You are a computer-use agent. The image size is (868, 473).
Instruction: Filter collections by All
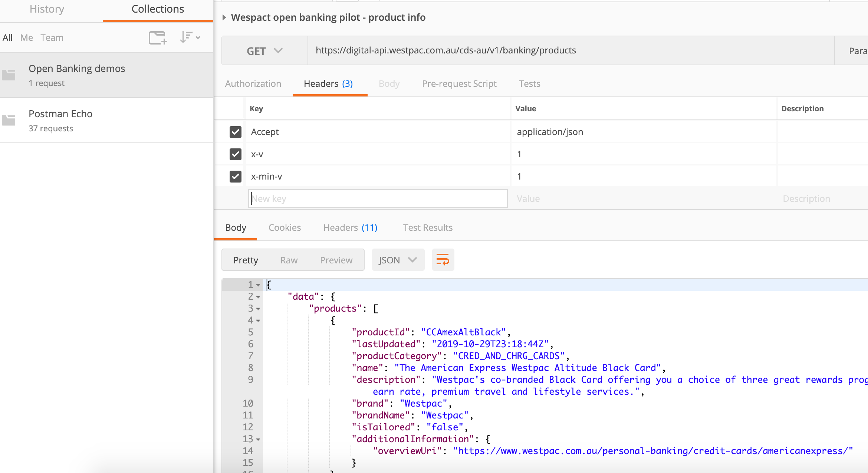click(x=7, y=38)
